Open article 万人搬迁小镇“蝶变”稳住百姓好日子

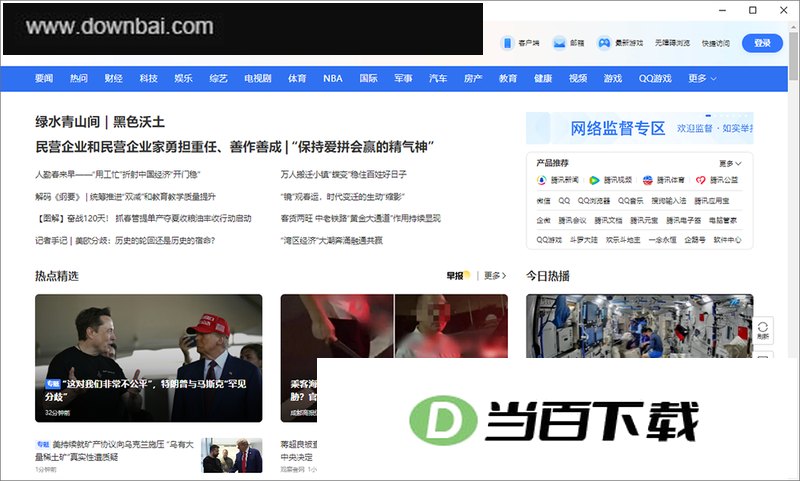[x=343, y=174]
